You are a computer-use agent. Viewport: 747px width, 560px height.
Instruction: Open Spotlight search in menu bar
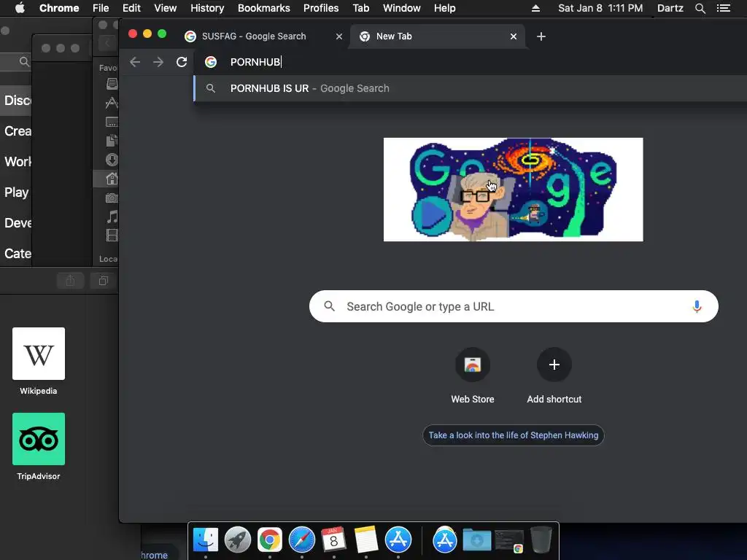(700, 8)
